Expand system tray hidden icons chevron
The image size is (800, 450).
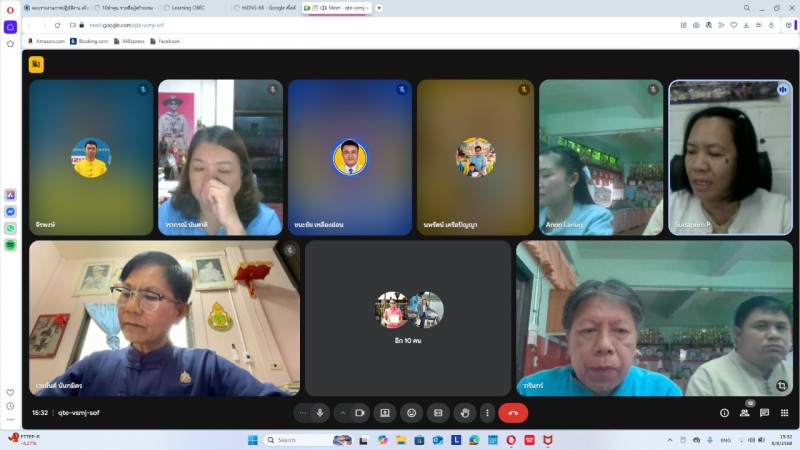click(x=670, y=440)
